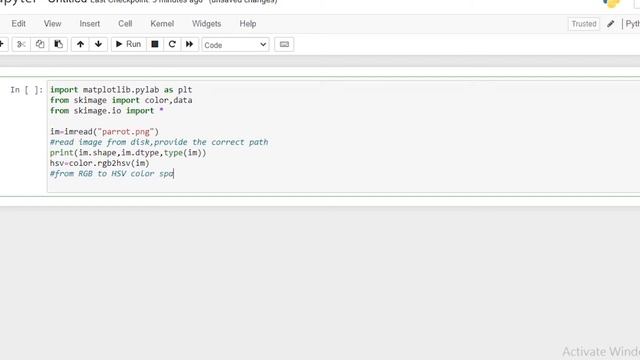This screenshot has height=360, width=640.
Task: Click the Trusted notebook indicator
Action: point(584,24)
